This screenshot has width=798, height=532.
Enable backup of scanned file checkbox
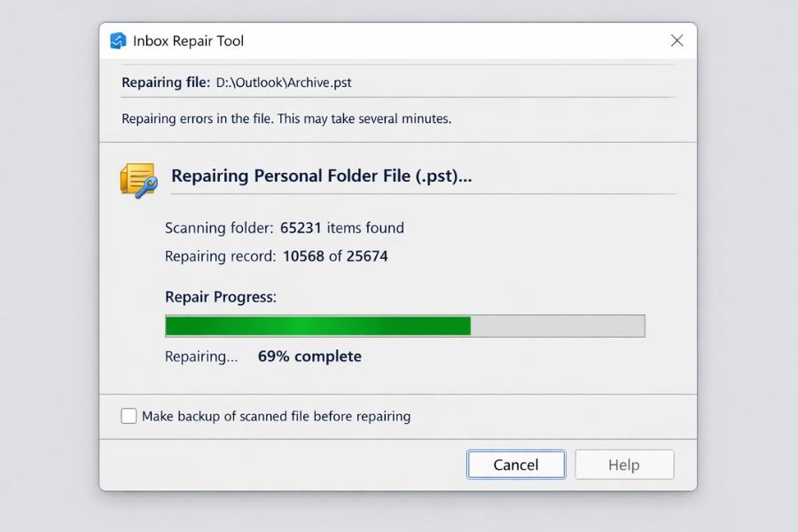click(129, 416)
